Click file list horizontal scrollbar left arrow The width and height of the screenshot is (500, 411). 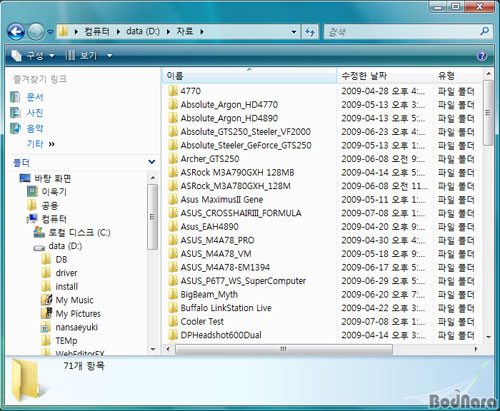168,349
